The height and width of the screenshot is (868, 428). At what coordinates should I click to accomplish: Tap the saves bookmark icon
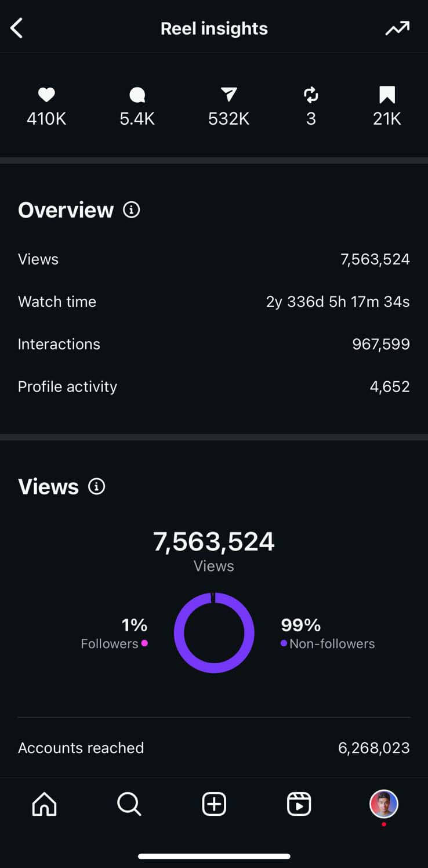[x=387, y=95]
